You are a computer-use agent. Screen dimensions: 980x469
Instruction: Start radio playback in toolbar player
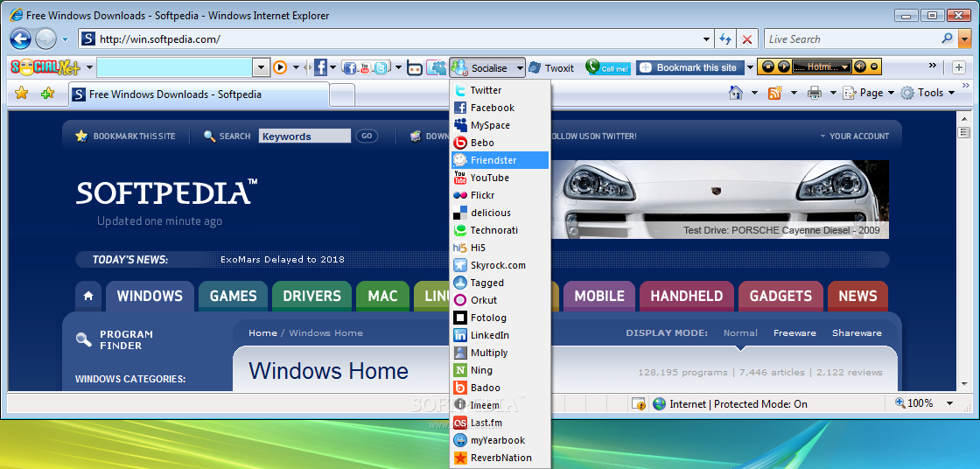point(782,66)
